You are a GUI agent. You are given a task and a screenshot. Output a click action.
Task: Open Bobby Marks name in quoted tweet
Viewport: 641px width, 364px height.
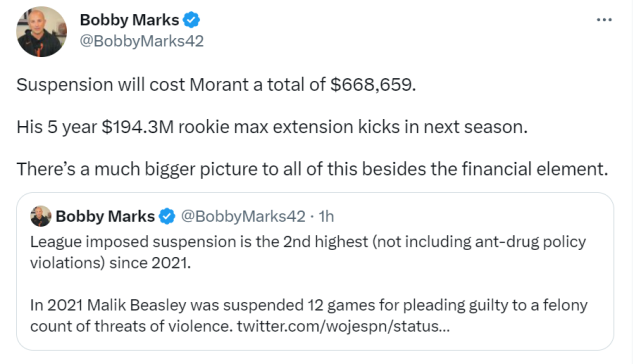tap(105, 216)
